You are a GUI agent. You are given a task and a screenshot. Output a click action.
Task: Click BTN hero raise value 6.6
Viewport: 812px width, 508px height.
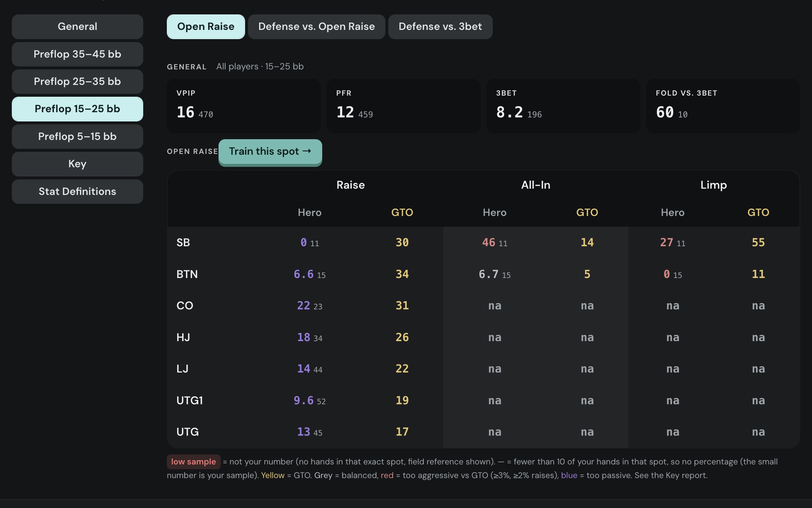point(303,274)
